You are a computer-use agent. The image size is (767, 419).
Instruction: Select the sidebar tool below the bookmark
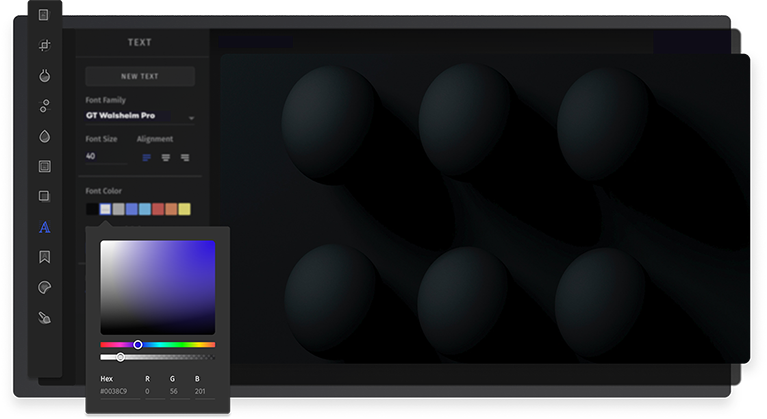(45, 287)
